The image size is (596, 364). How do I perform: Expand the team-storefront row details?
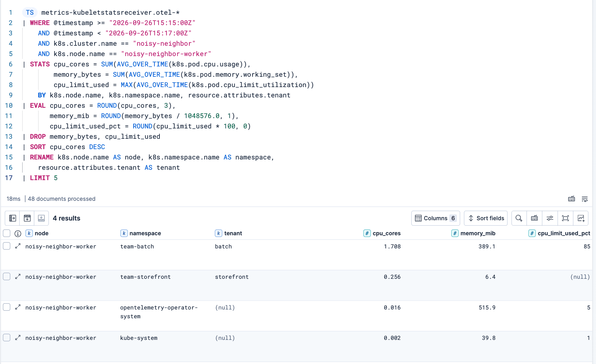click(18, 277)
